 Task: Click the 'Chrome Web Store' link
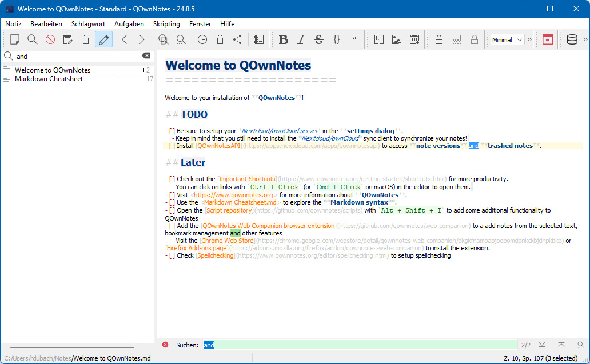[228, 240]
